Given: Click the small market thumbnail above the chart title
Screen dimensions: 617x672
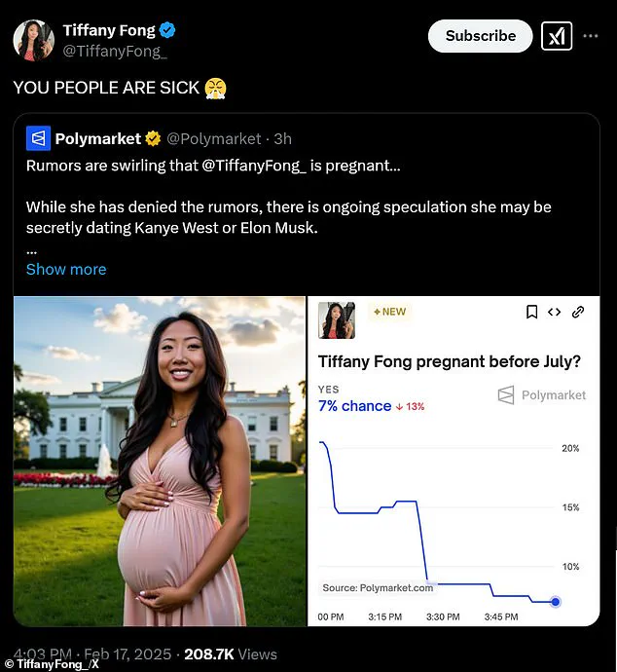Looking at the screenshot, I should pos(336,320).
